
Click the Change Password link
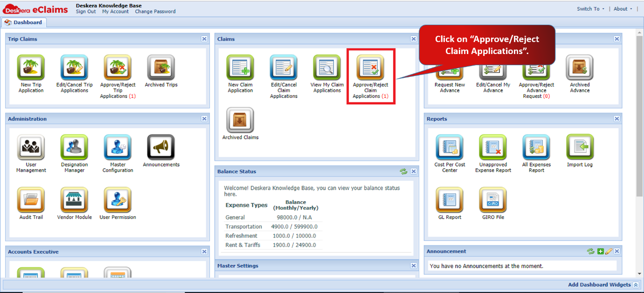[155, 12]
